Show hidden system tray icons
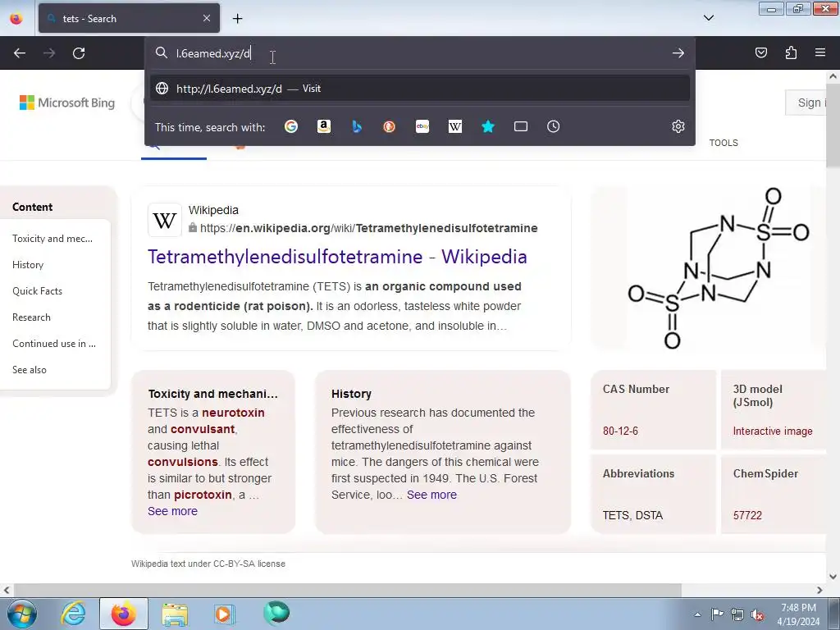The image size is (840, 630). (697, 614)
